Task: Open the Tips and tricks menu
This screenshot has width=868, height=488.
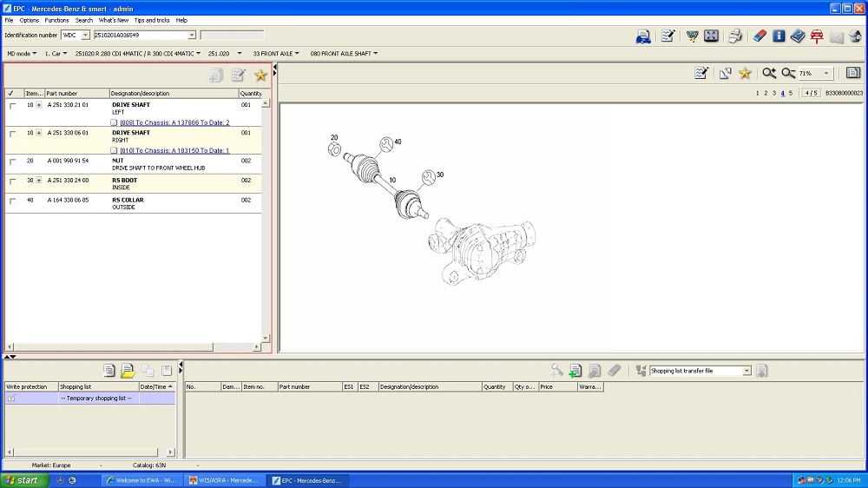Action: 152,20
